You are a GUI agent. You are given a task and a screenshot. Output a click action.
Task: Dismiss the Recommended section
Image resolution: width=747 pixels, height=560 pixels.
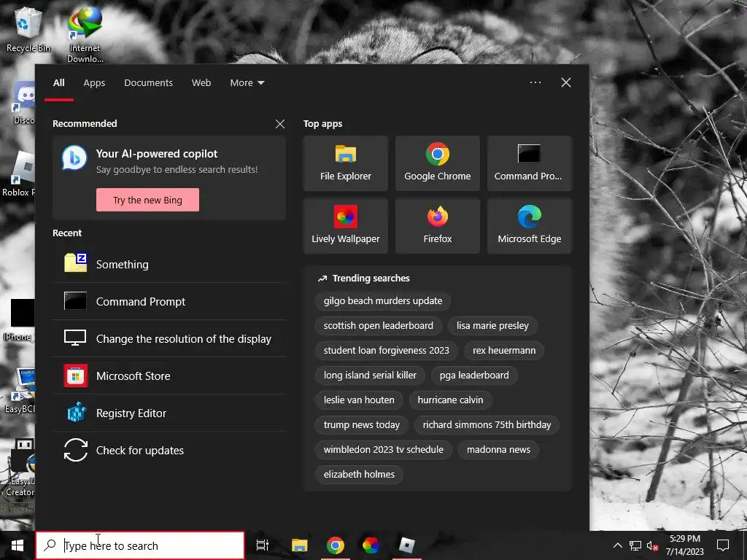click(x=280, y=124)
